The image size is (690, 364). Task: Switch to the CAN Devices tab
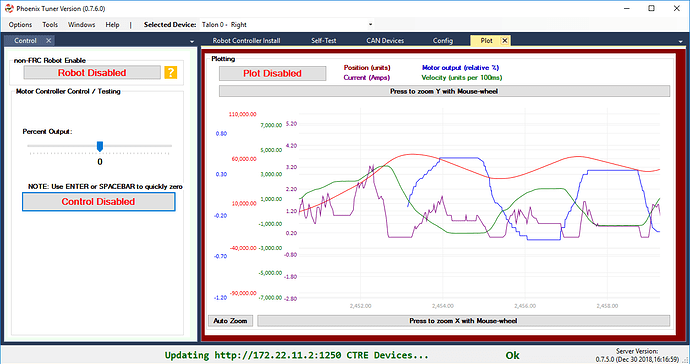(x=385, y=40)
